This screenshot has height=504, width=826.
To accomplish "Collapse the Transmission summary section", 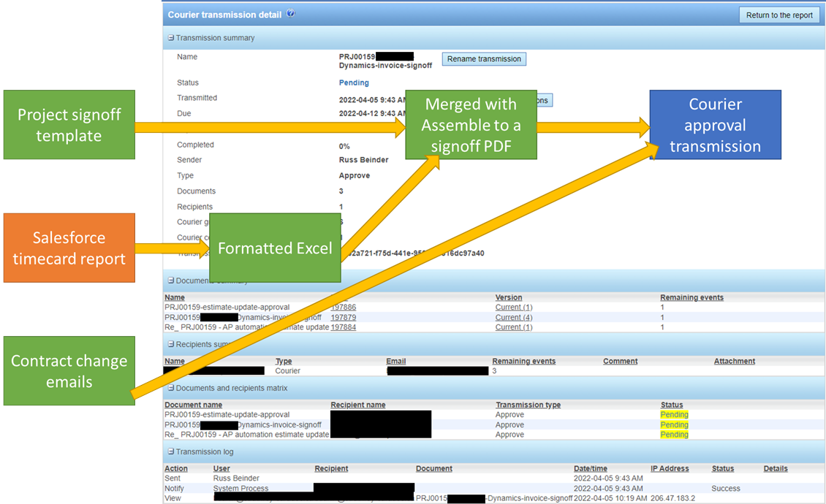I will click(x=171, y=38).
